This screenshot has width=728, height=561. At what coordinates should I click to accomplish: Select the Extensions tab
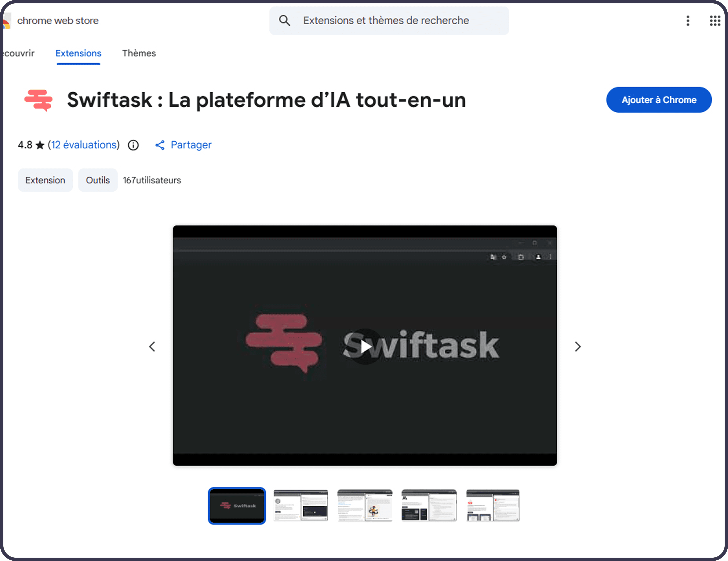click(x=78, y=53)
